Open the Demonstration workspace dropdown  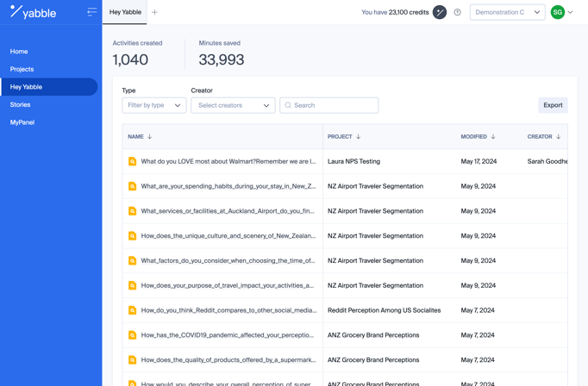pyautogui.click(x=507, y=13)
